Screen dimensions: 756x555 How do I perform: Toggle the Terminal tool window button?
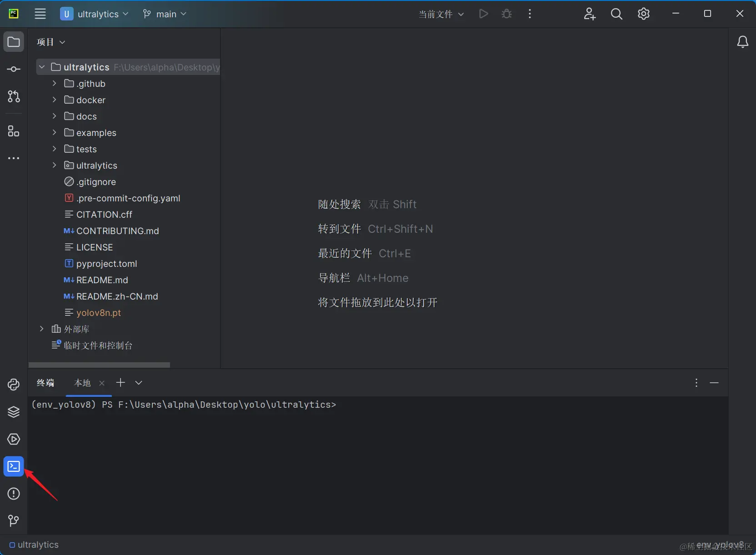pyautogui.click(x=14, y=466)
